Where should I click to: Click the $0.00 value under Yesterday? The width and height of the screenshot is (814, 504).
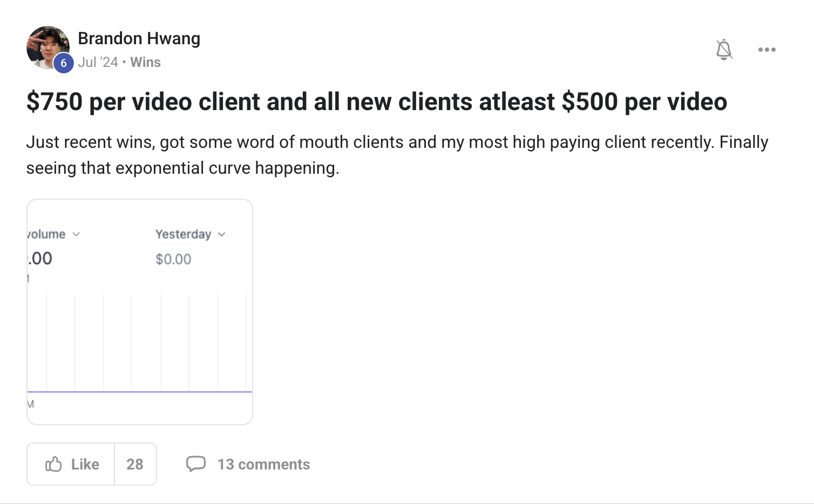point(173,259)
